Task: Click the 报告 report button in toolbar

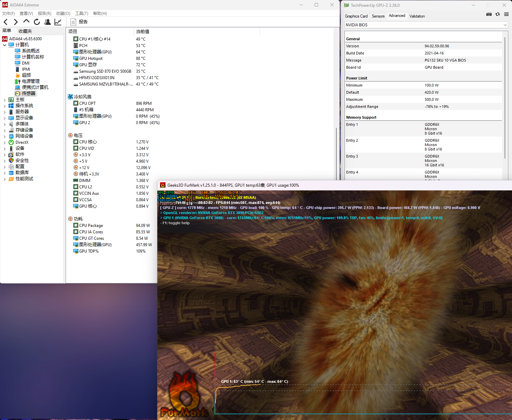Action: click(x=79, y=22)
